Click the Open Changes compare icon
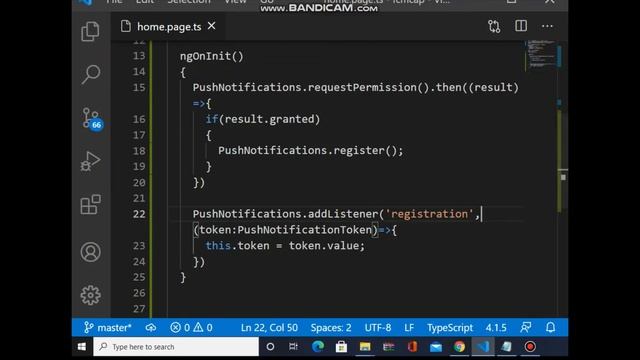Image resolution: width=640 pixels, height=360 pixels. pyautogui.click(x=494, y=27)
